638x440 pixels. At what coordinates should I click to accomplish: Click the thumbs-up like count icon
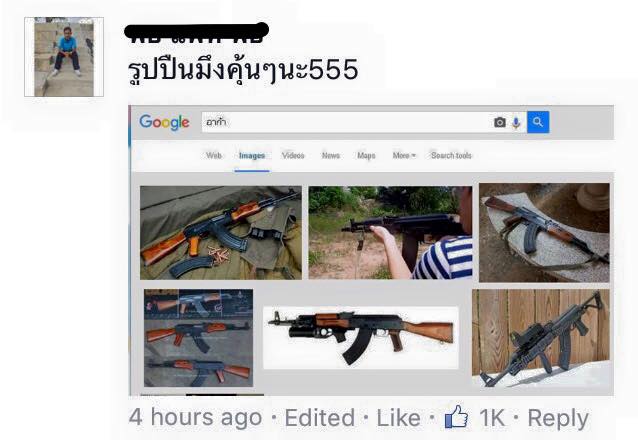(456, 417)
